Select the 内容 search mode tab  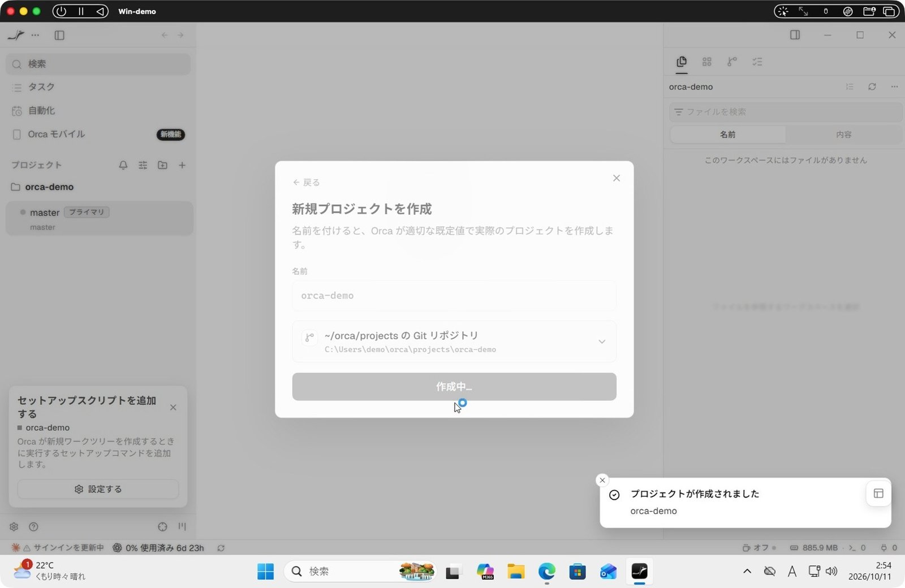pos(844,135)
